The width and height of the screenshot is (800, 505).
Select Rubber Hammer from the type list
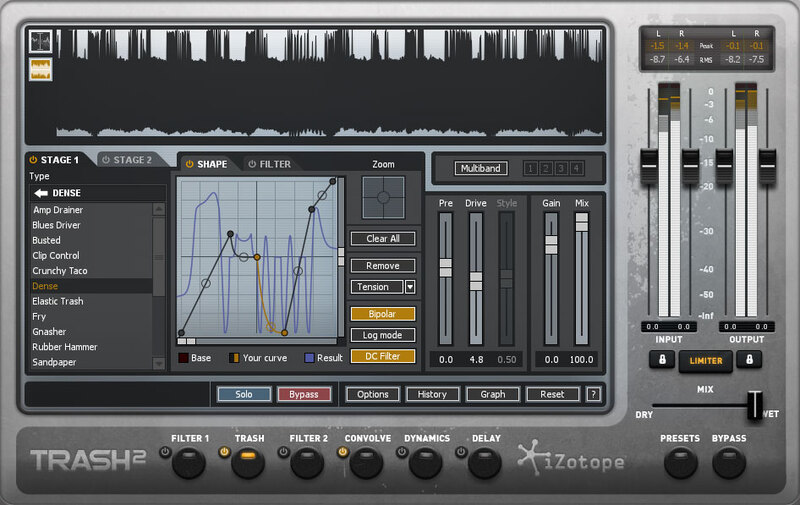(64, 346)
